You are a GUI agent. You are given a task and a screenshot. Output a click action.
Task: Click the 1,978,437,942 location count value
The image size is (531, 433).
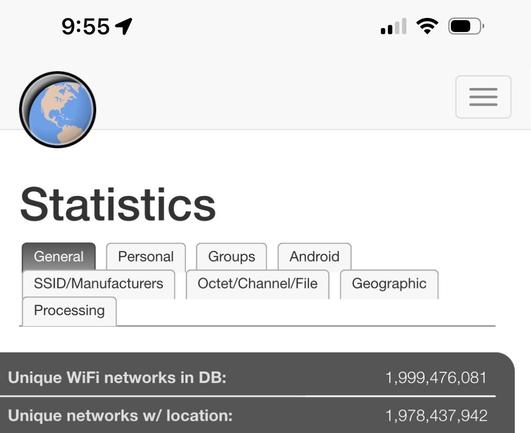click(436, 415)
